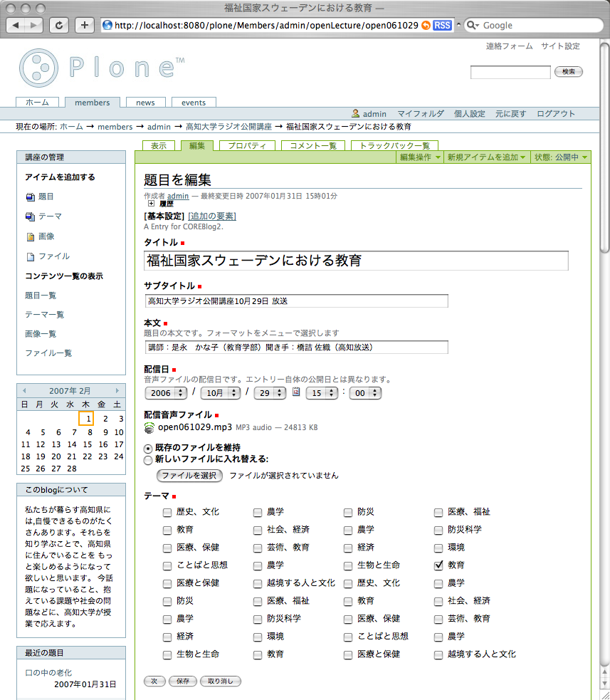
Task: Open the 編集操作 menu
Action: pos(420,157)
